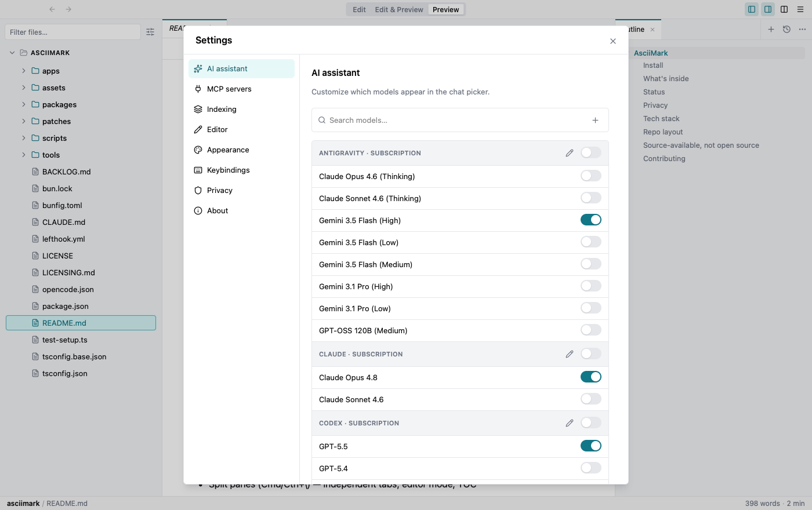Expand the tools folder
The height and width of the screenshot is (510, 812).
coord(24,155)
